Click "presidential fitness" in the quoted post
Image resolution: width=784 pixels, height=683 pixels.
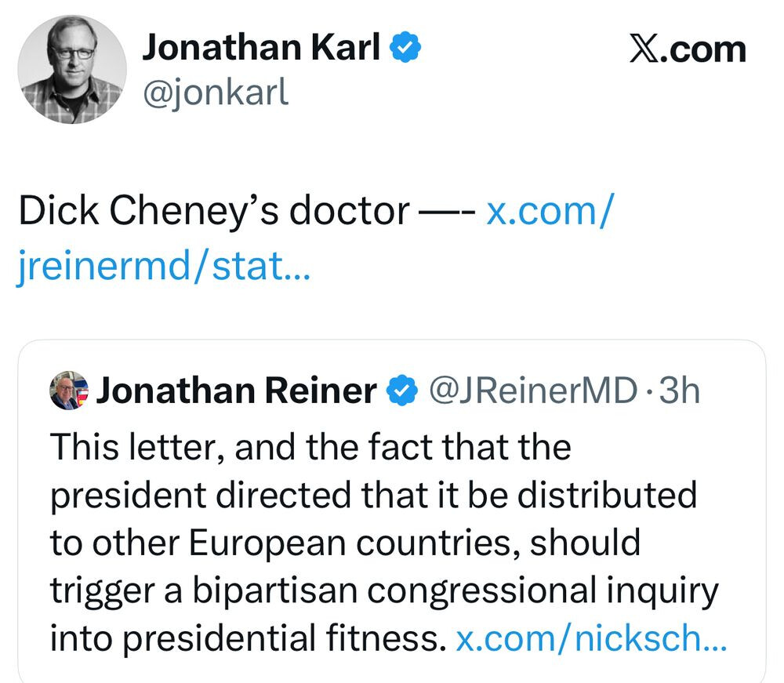(281, 638)
